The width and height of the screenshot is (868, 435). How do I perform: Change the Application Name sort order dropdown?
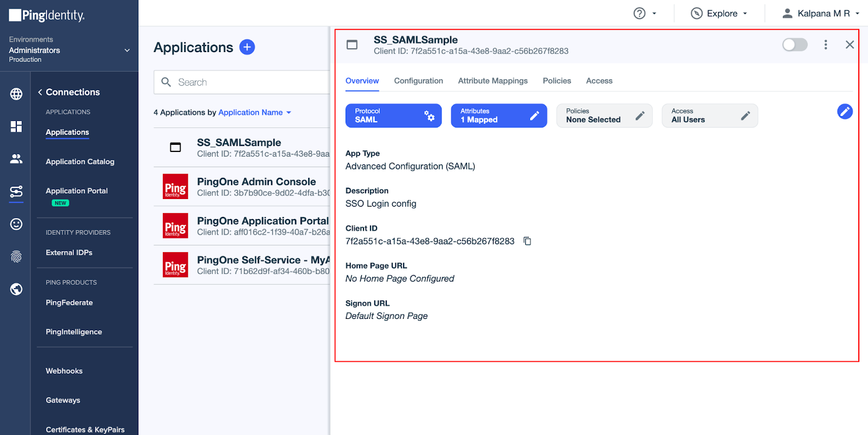[x=254, y=113]
